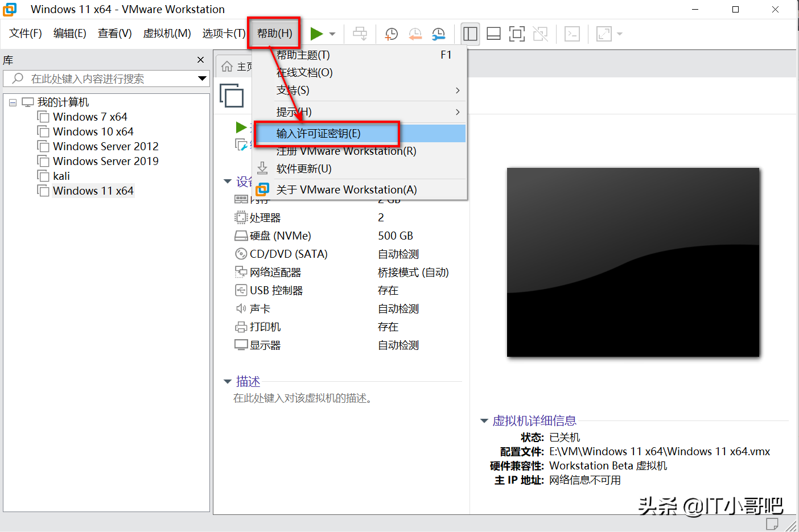Open the 打印机 device settings
The image size is (799, 532).
point(265,326)
